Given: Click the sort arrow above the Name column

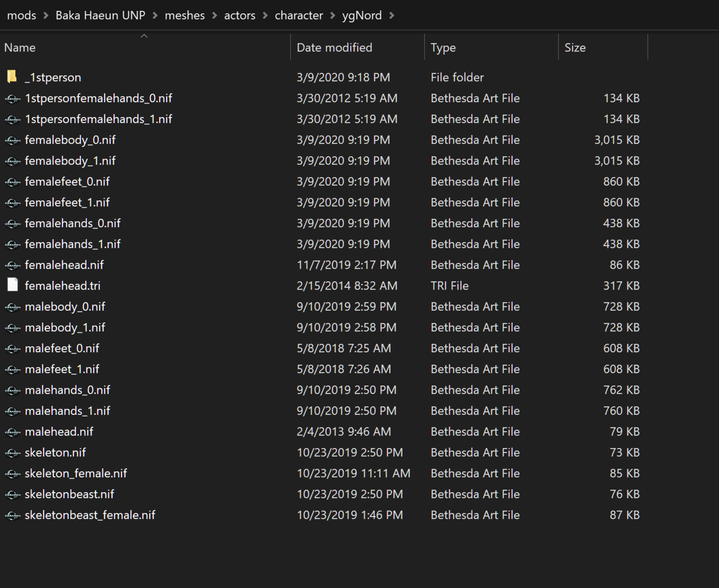Looking at the screenshot, I should [x=144, y=35].
